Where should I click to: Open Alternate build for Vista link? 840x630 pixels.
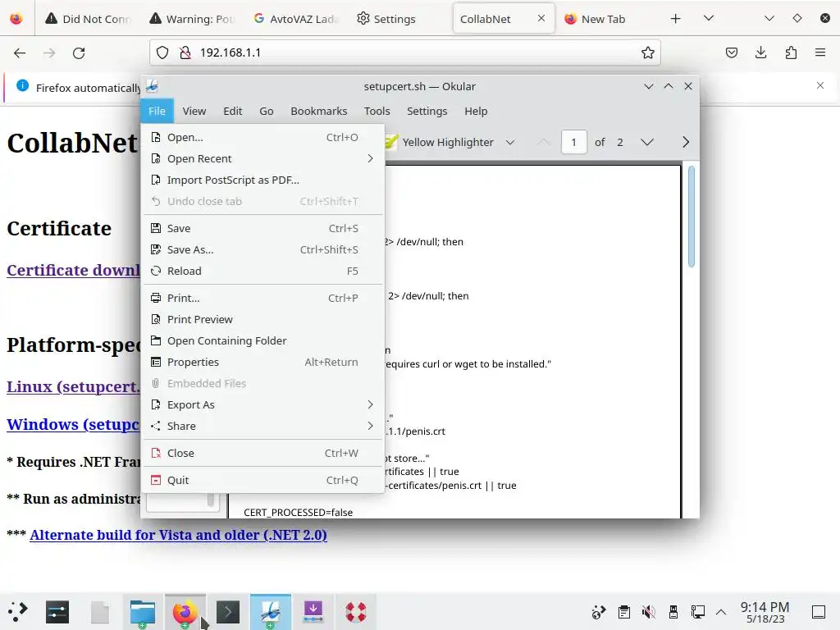point(178,535)
